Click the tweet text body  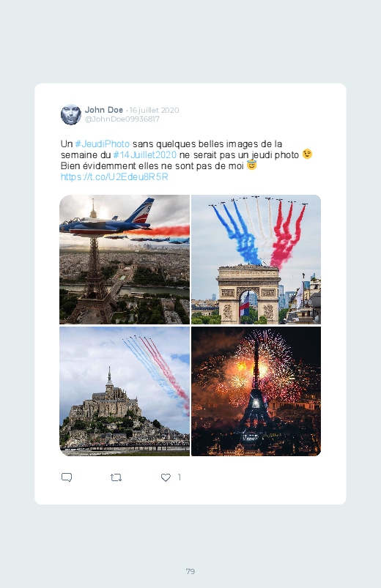click(187, 160)
